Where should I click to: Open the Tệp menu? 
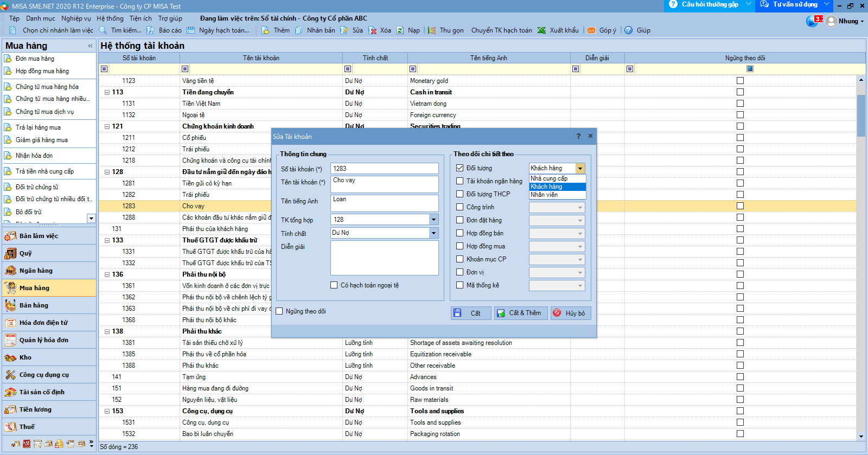15,18
